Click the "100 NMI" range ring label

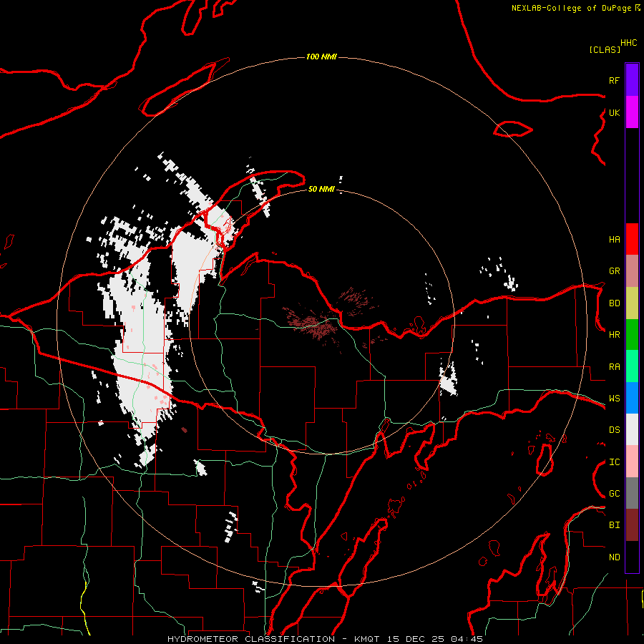pos(321,57)
